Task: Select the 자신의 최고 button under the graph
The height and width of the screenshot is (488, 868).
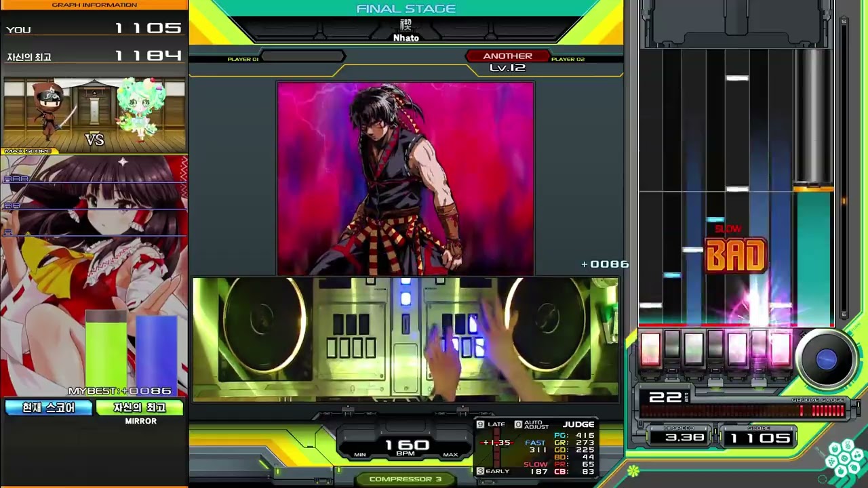Action: [x=140, y=407]
